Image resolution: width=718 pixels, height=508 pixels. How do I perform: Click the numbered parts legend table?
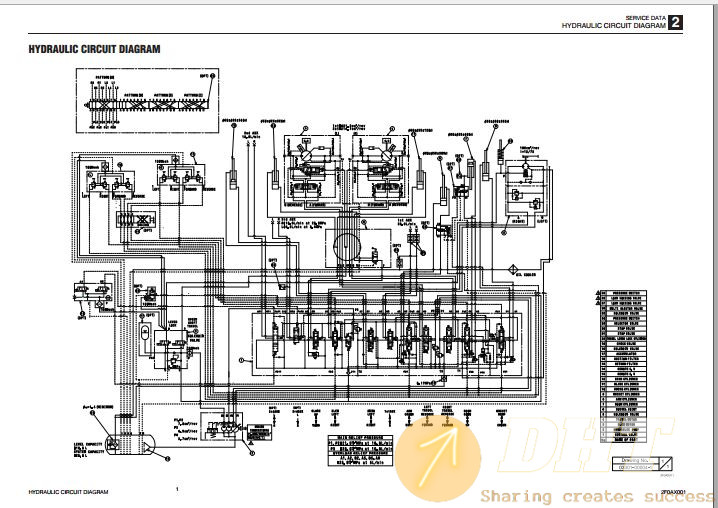click(x=623, y=366)
